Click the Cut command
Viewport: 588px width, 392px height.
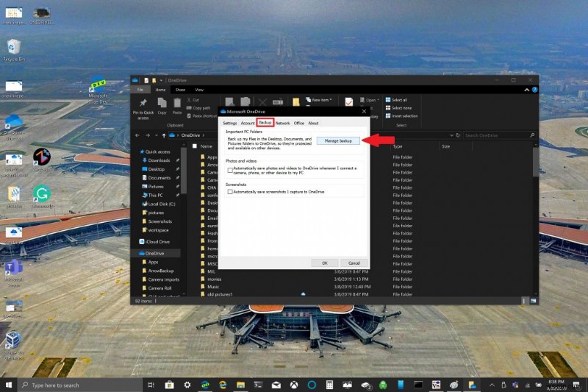pyautogui.click(x=193, y=100)
